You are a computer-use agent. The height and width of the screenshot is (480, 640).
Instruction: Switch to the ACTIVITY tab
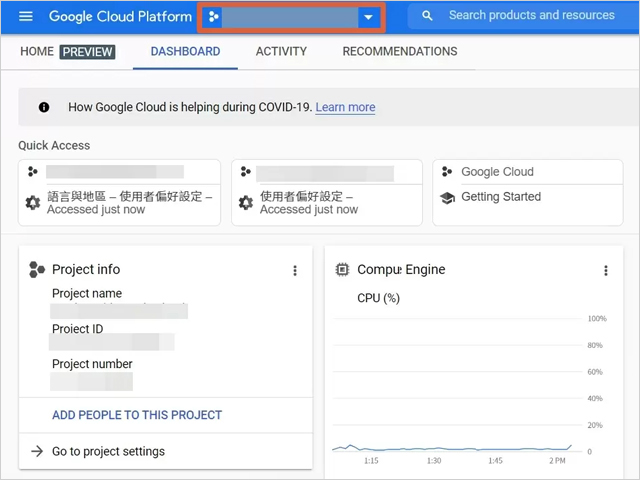click(280, 52)
